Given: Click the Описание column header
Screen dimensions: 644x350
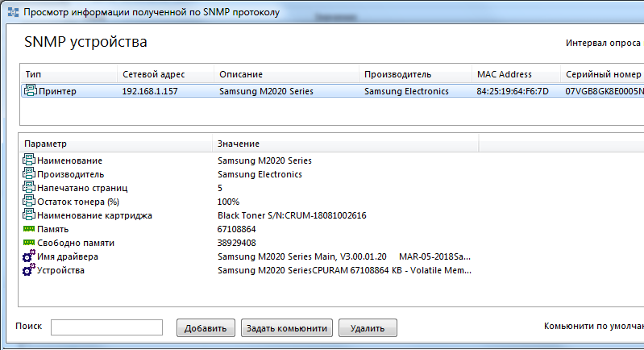Looking at the screenshot, I should [286, 74].
